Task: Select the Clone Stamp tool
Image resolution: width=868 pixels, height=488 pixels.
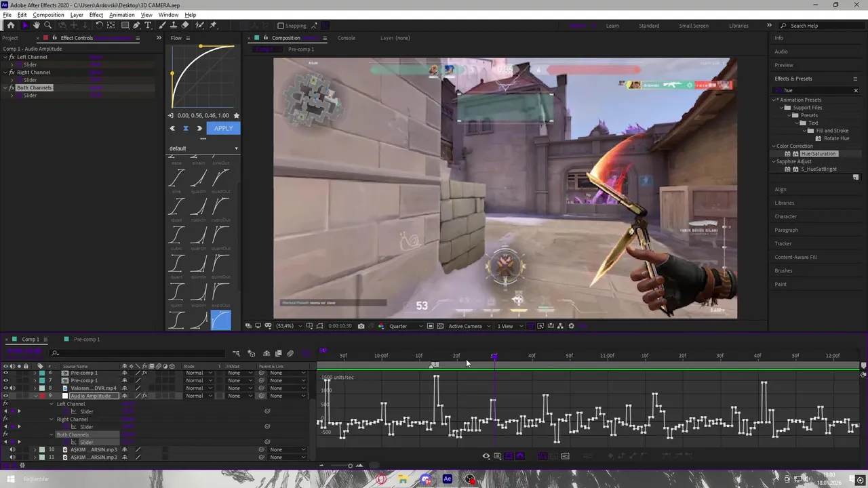Action: (x=174, y=25)
